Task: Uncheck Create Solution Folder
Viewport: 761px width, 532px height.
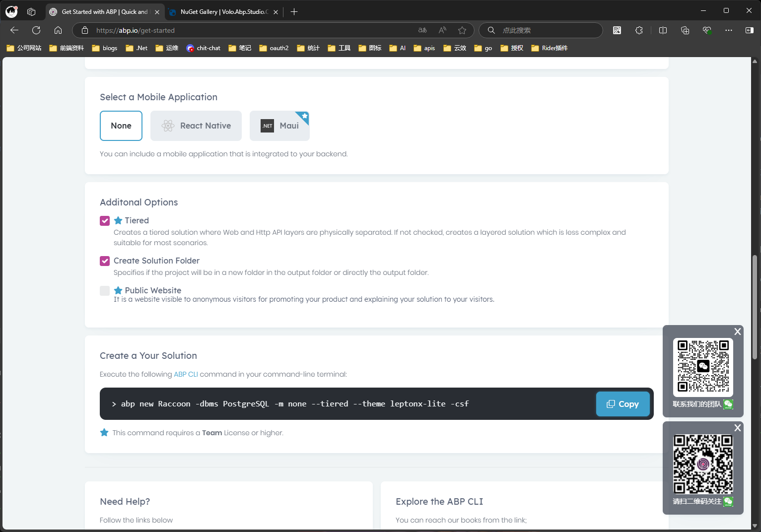Action: point(105,261)
